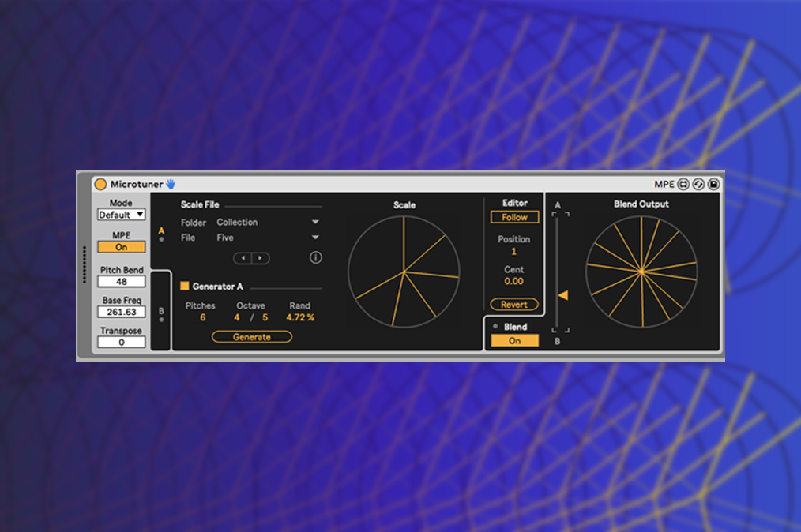The height and width of the screenshot is (532, 801).
Task: Click the next scale file arrow
Action: click(x=258, y=258)
